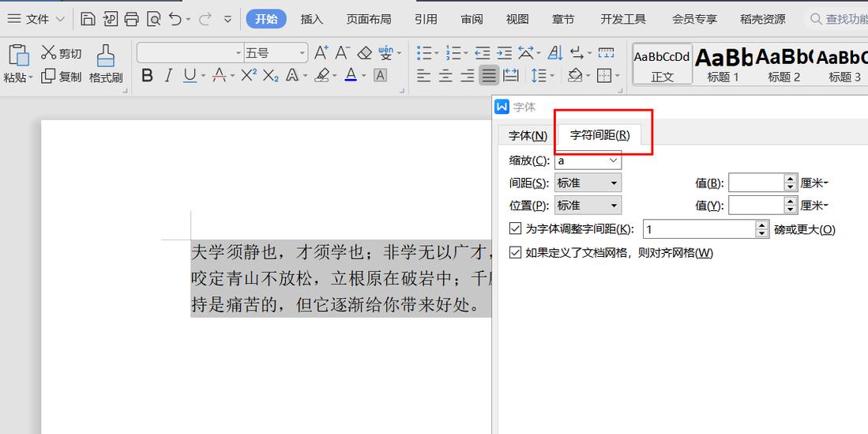This screenshot has width=868, height=434.
Task: Select the 标题 1 heading style
Action: tap(723, 64)
